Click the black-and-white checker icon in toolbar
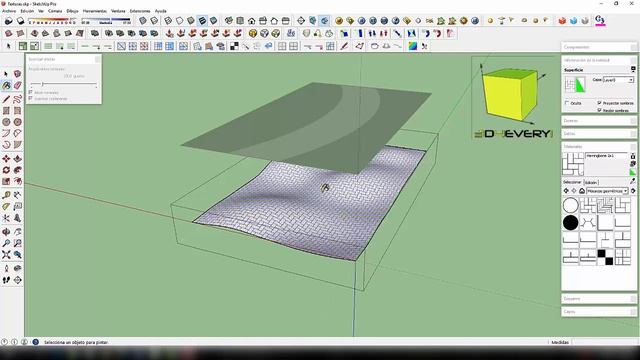The image size is (640, 360). click(234, 46)
